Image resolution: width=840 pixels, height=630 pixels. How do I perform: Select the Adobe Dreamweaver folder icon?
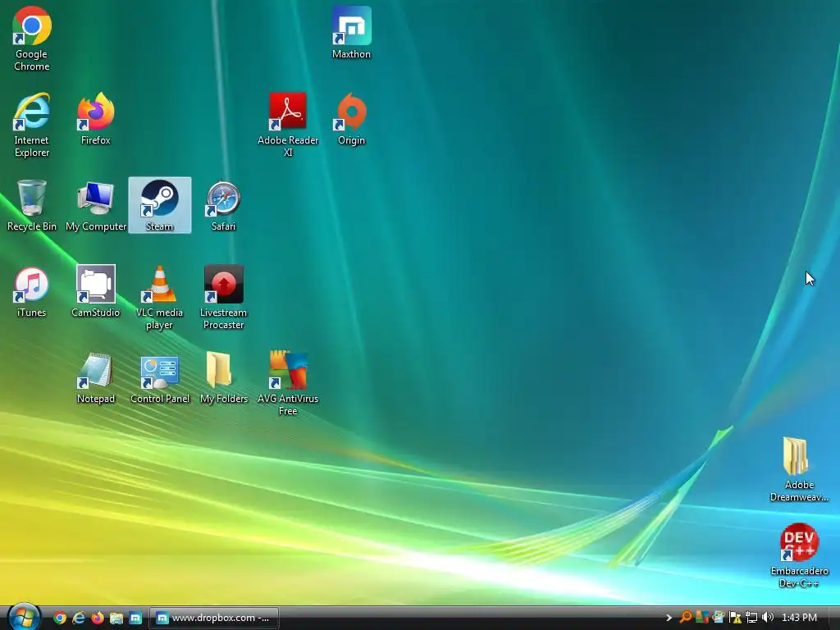(x=799, y=470)
